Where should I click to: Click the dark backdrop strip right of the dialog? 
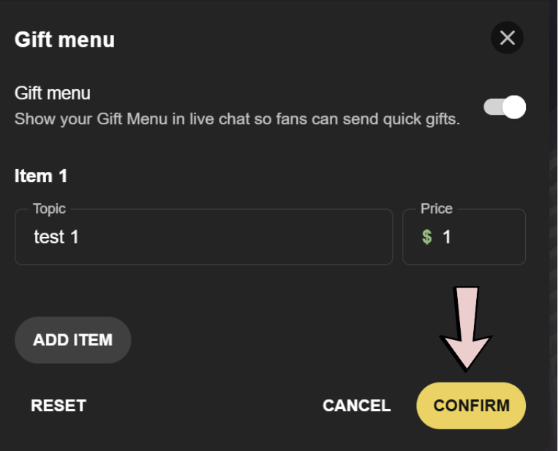tap(553, 225)
